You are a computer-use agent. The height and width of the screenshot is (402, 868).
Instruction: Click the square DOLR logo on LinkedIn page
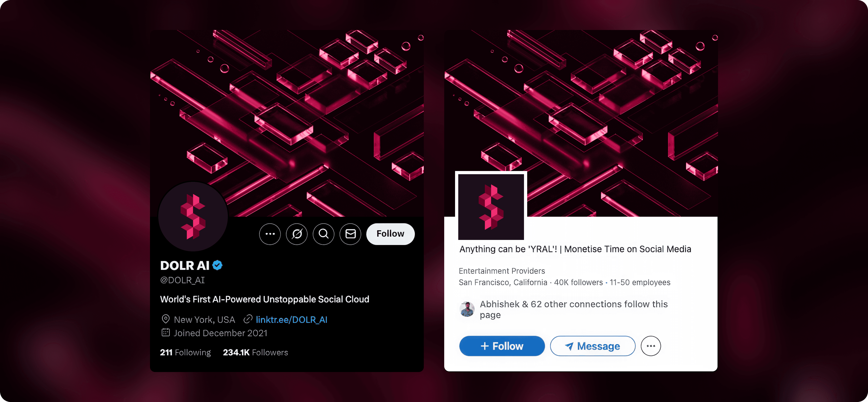click(x=491, y=207)
